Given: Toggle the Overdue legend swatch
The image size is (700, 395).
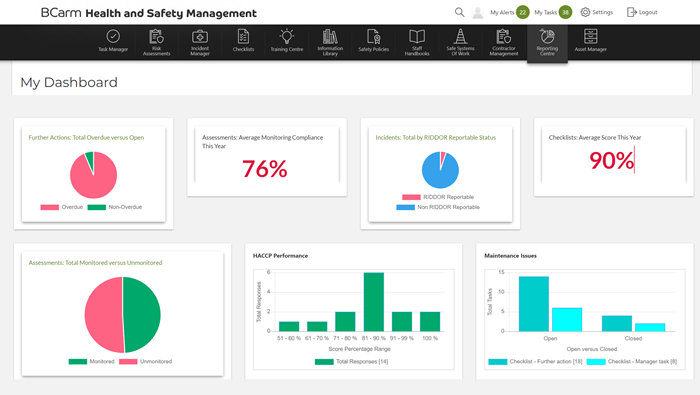Looking at the screenshot, I should 50,207.
